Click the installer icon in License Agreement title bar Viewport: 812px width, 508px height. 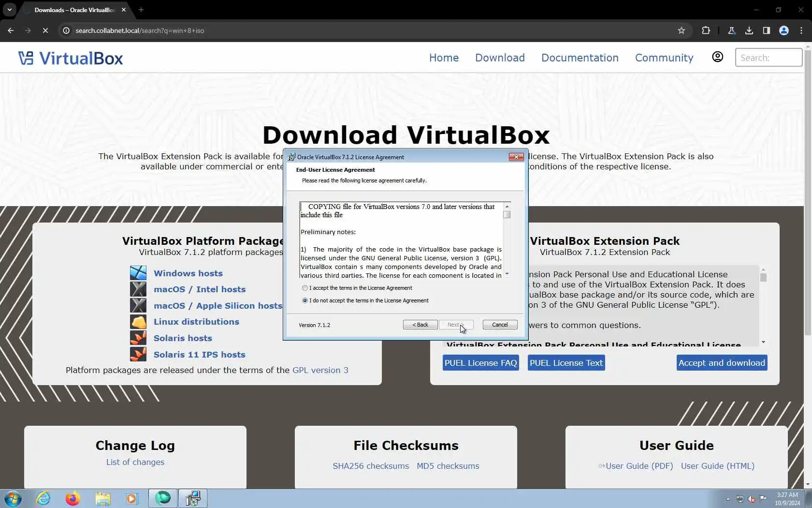(291, 157)
